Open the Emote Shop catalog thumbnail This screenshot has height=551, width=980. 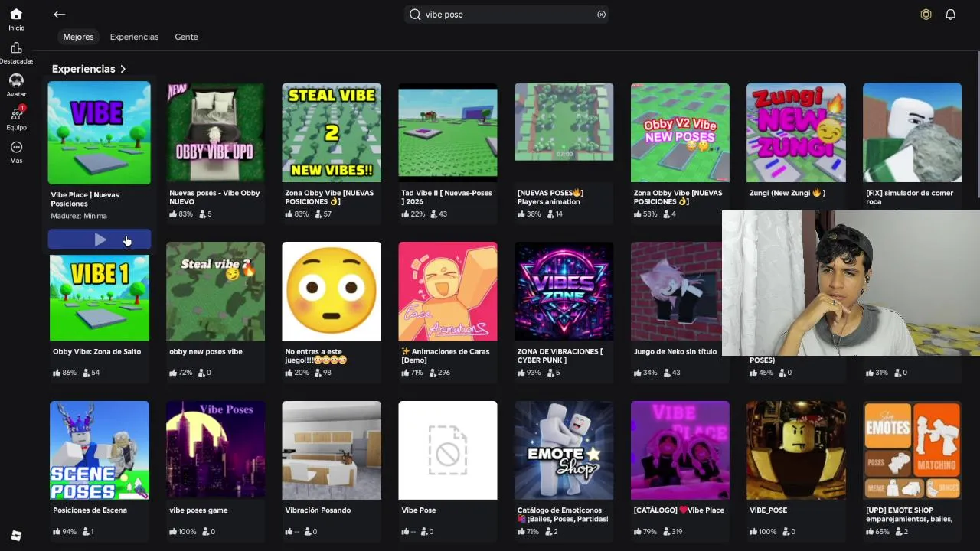(x=564, y=450)
